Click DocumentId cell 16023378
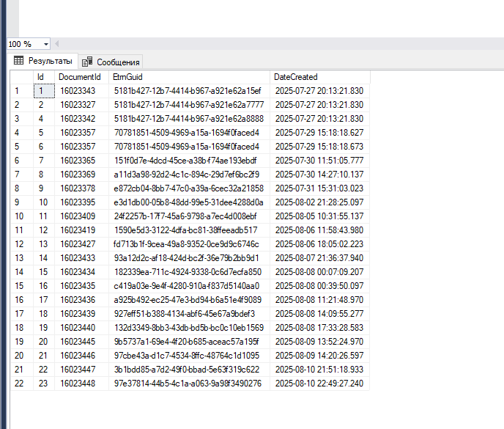The width and height of the screenshot is (504, 429). pyautogui.click(x=81, y=188)
